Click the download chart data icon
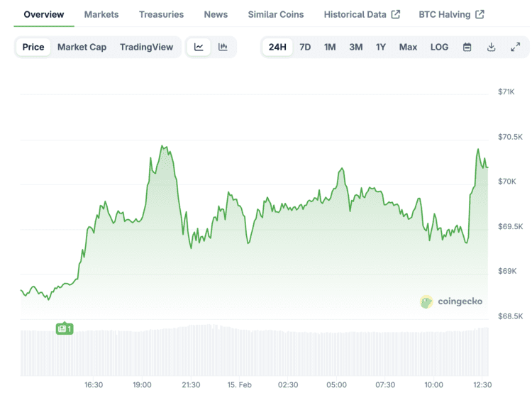The width and height of the screenshot is (532, 405). click(x=491, y=48)
